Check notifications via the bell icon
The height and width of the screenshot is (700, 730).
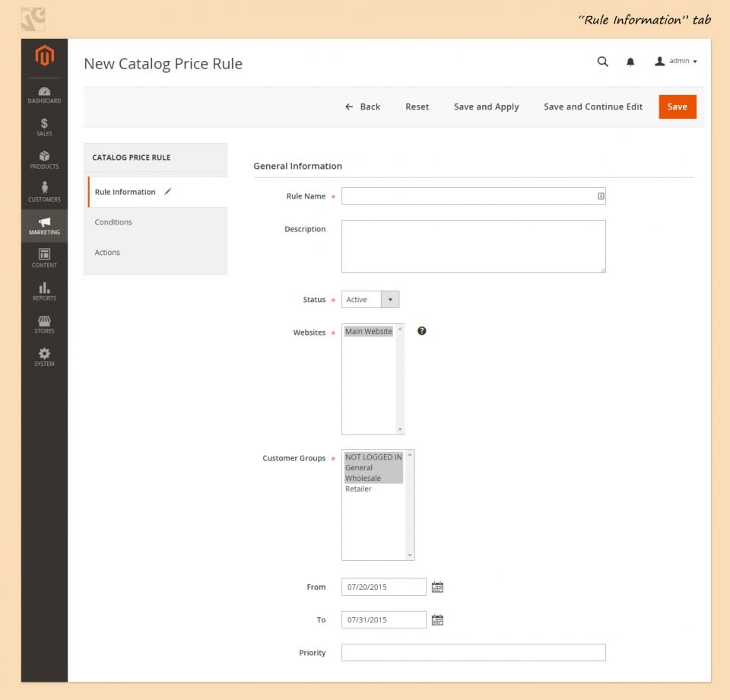[x=630, y=62]
